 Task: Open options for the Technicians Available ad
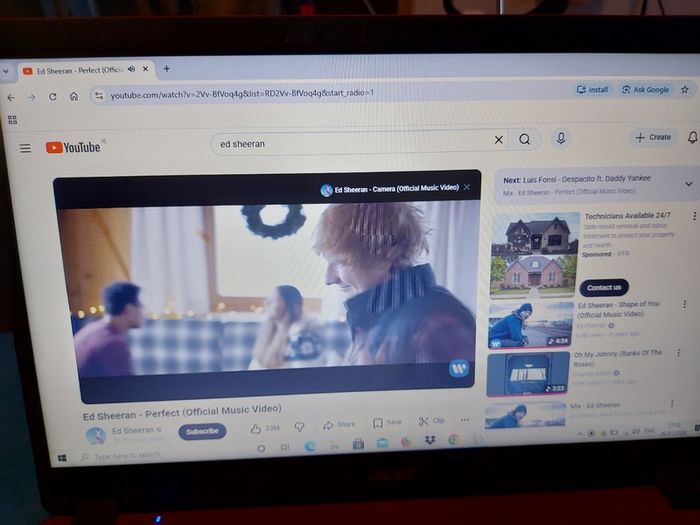tap(694, 216)
